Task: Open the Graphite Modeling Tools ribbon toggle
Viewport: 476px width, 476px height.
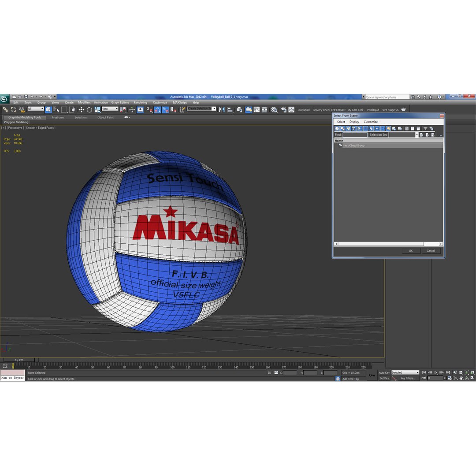Action: pyautogui.click(x=249, y=110)
